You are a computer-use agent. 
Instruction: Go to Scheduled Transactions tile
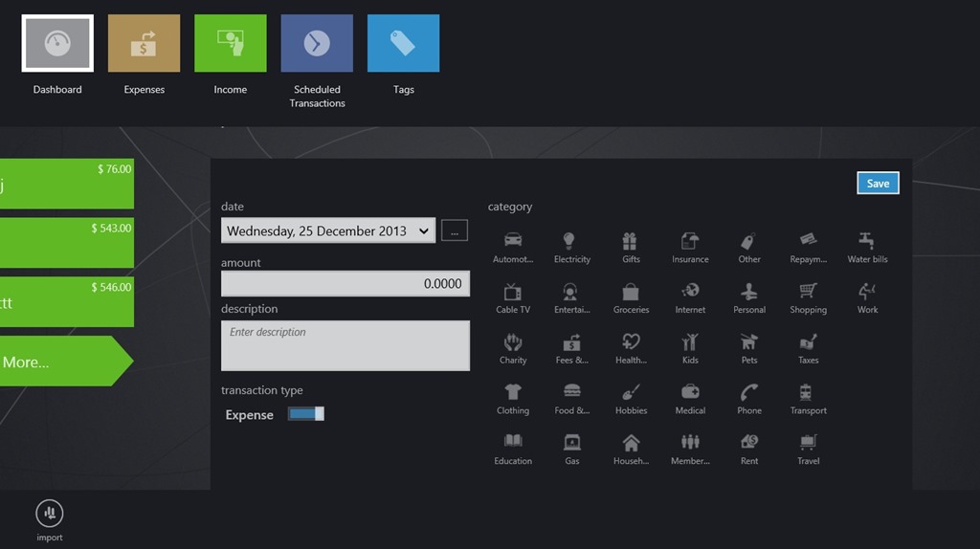[x=317, y=44]
